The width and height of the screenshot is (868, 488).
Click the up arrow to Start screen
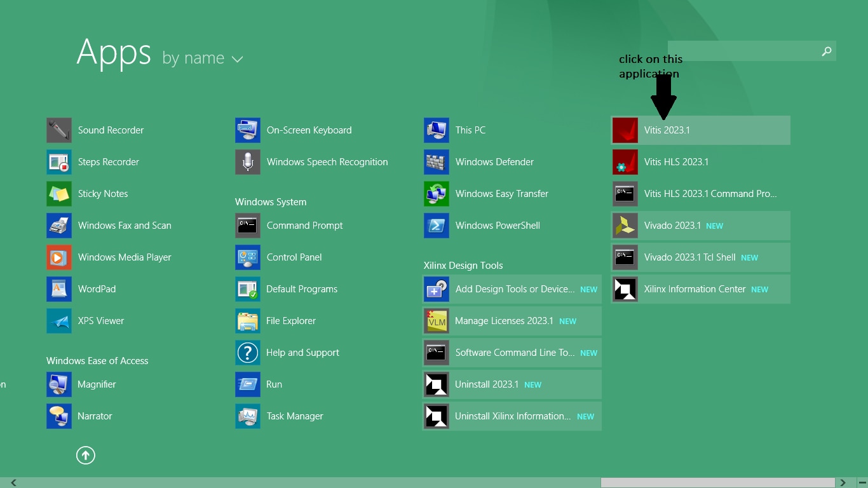(x=86, y=455)
